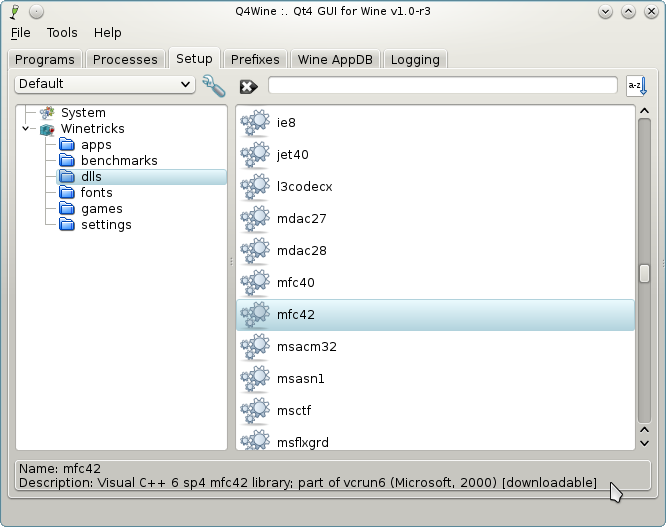Image resolution: width=666 pixels, height=527 pixels.
Task: Switch to the Wine AppDB tab
Action: pos(335,59)
